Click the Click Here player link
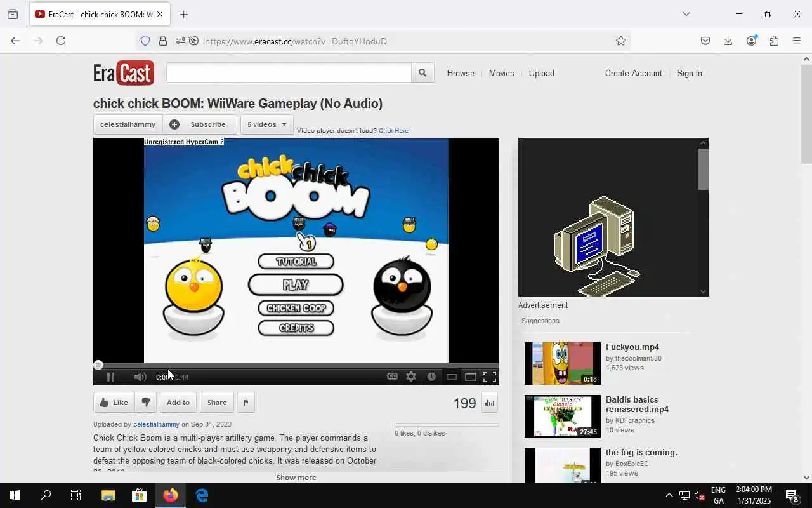This screenshot has width=812, height=508. point(393,131)
